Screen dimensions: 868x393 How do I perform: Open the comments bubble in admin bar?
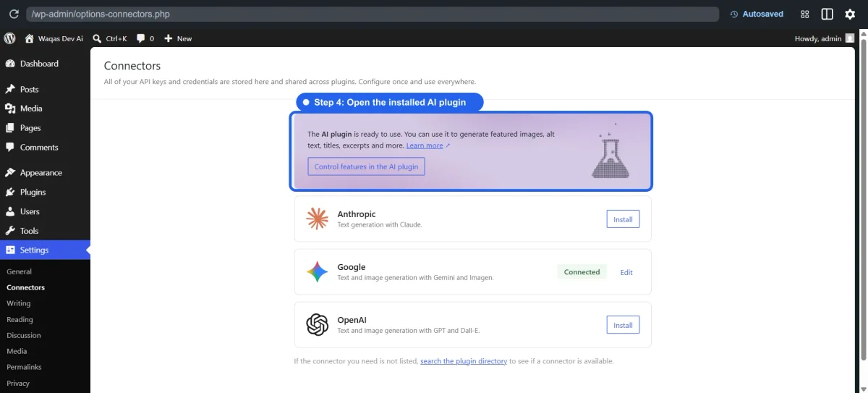145,38
